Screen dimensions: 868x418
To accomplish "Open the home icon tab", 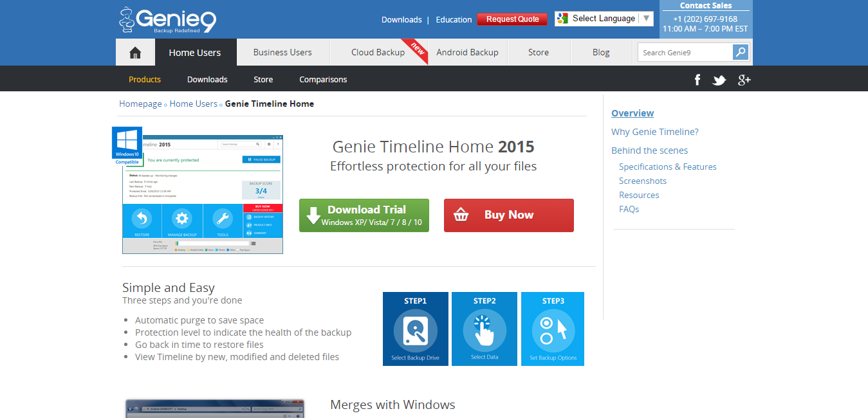I will (x=135, y=53).
